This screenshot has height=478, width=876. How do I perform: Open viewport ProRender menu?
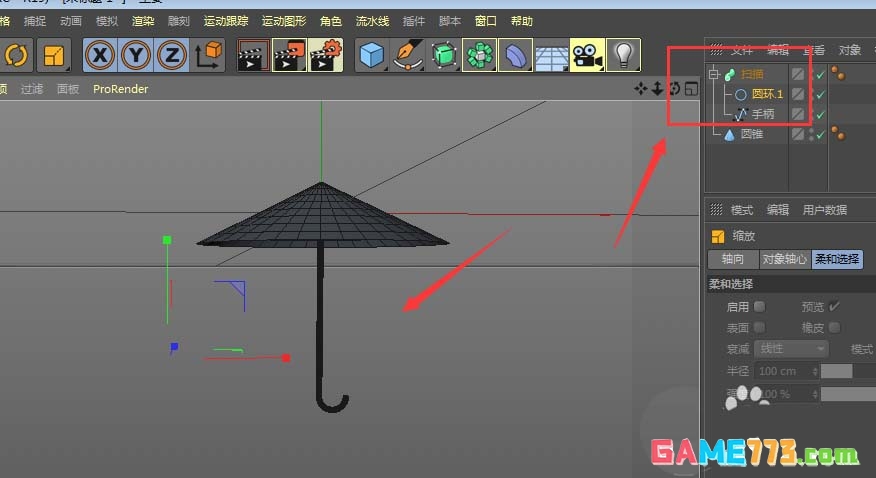point(121,89)
